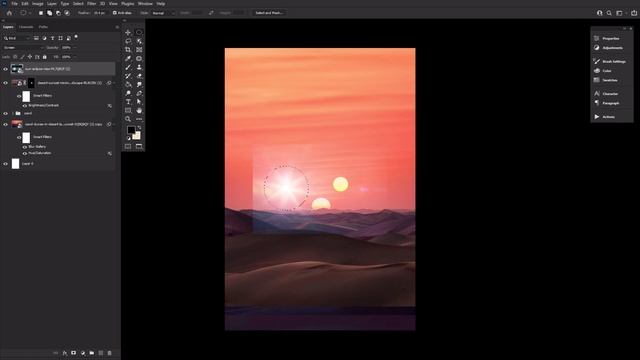
Task: Select the Eyedropper tool
Action: point(128,58)
